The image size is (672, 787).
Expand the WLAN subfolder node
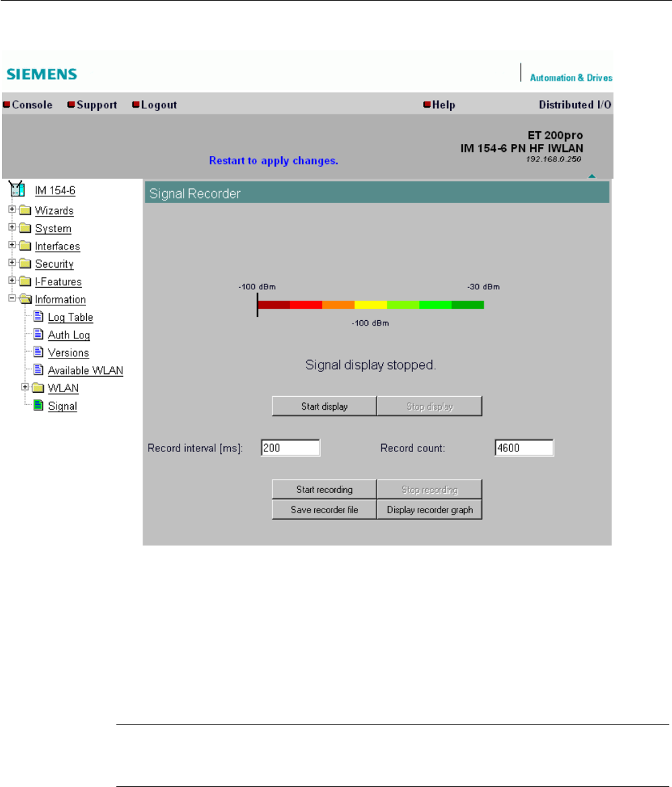pyautogui.click(x=25, y=387)
